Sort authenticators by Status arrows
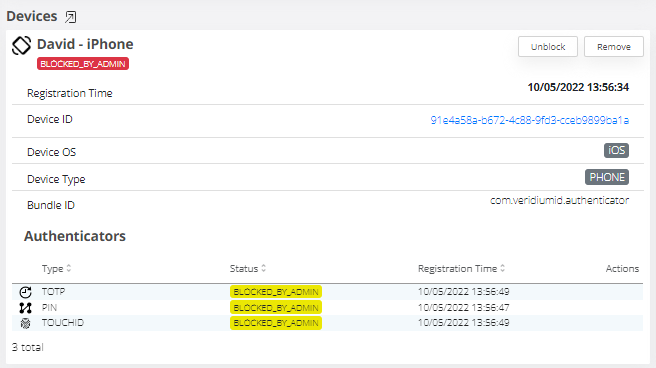Screen dimensions: 656x368 click(264, 268)
